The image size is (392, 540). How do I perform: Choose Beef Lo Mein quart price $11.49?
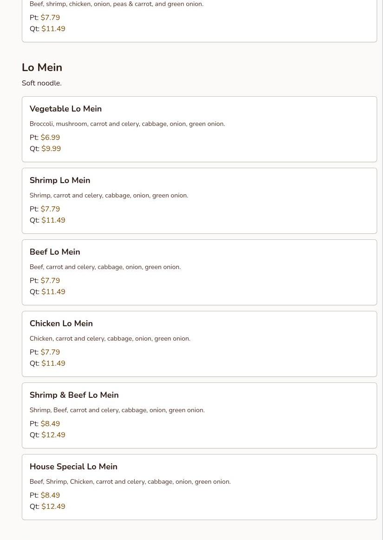click(x=53, y=292)
